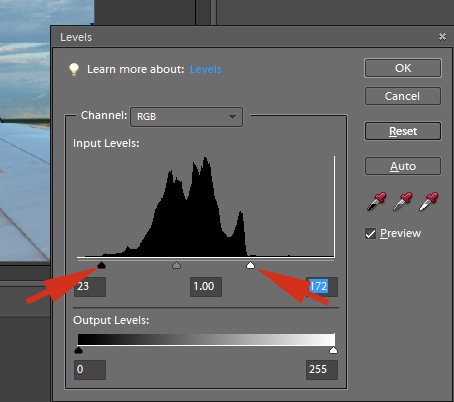Screen dimensions: 454x402
Task: Select the gray point eyedropper
Action: tap(403, 201)
